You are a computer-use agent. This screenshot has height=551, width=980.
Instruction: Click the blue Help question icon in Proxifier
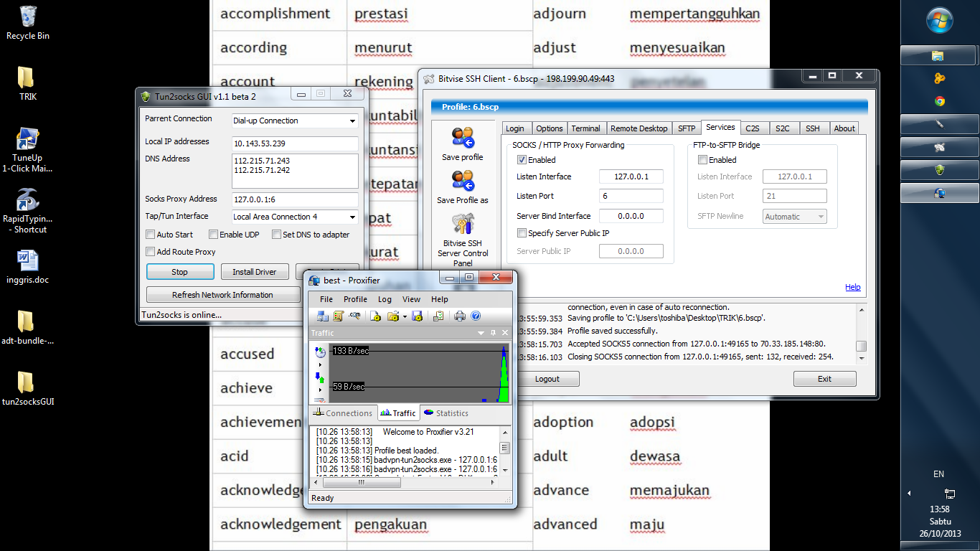coord(476,316)
